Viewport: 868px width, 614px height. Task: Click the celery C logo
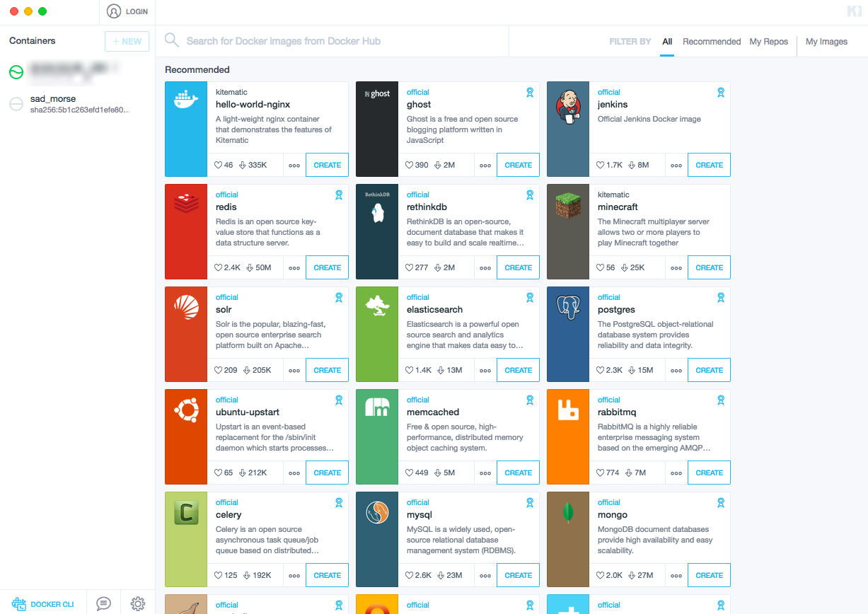(x=186, y=513)
